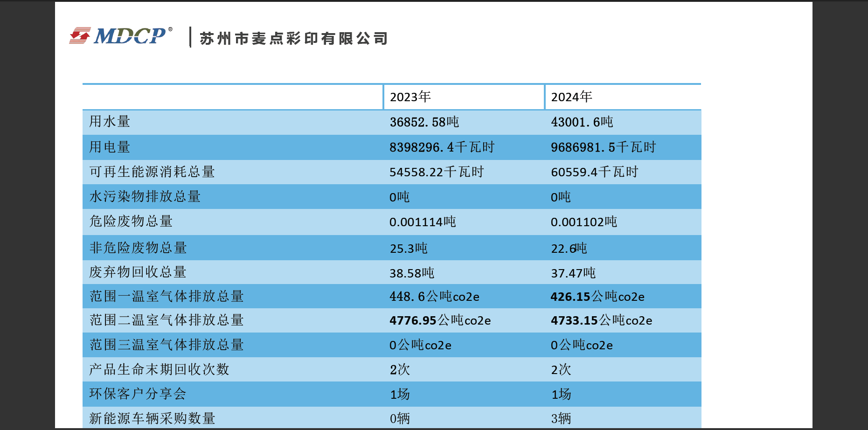Click the value 36852.58吨
The height and width of the screenshot is (430, 868).
coord(424,122)
